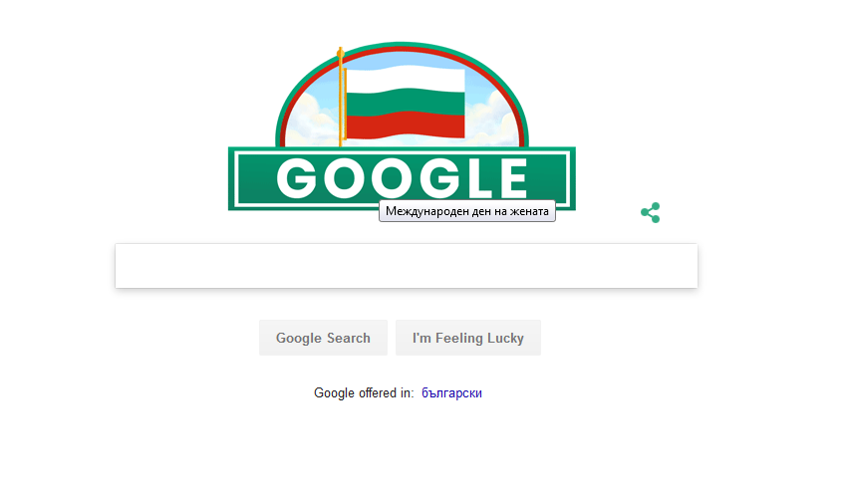Click the first letter G in the banner
The image size is (845, 504).
[x=296, y=178]
